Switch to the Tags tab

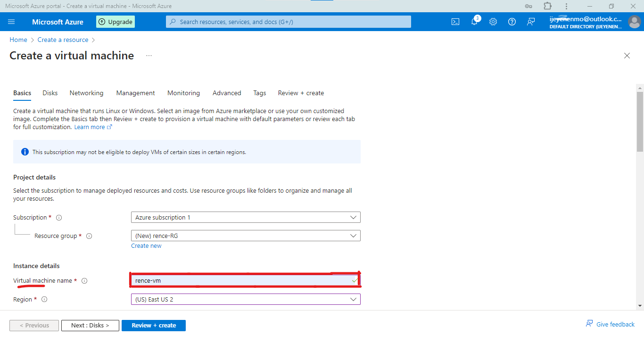[260, 93]
